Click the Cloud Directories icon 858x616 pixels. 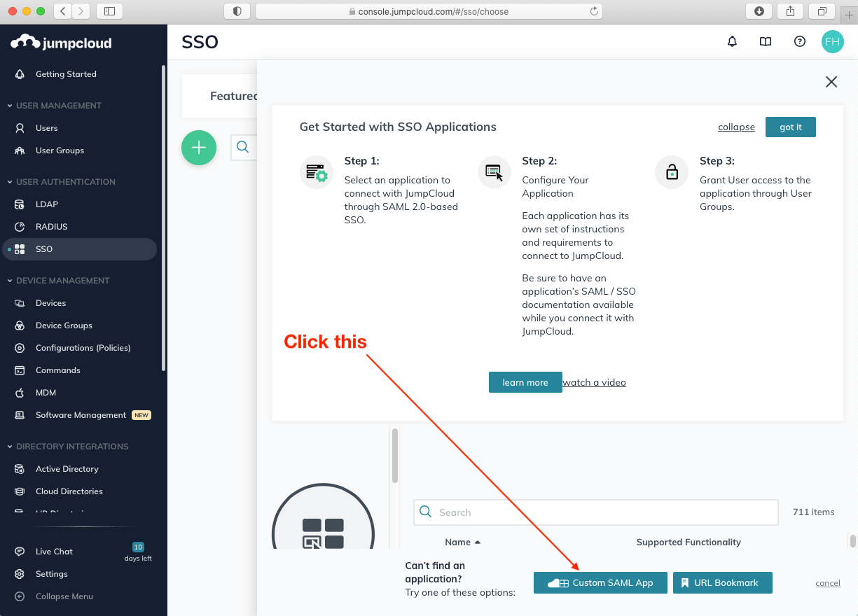(x=20, y=491)
